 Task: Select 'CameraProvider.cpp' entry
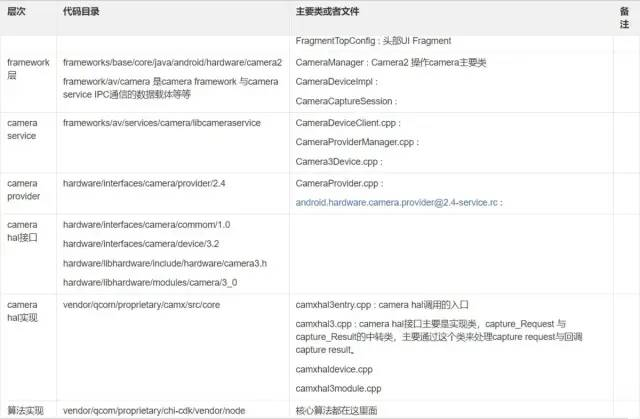coord(340,183)
